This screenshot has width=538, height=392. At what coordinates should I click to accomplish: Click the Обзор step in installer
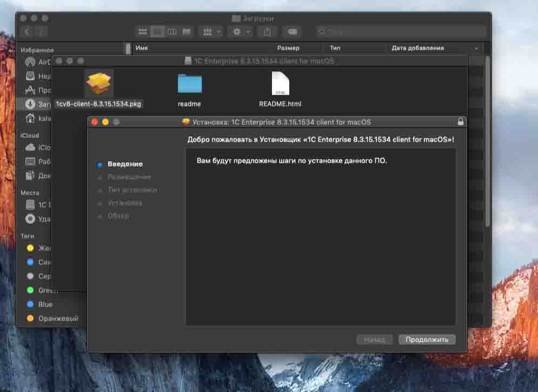coord(118,216)
